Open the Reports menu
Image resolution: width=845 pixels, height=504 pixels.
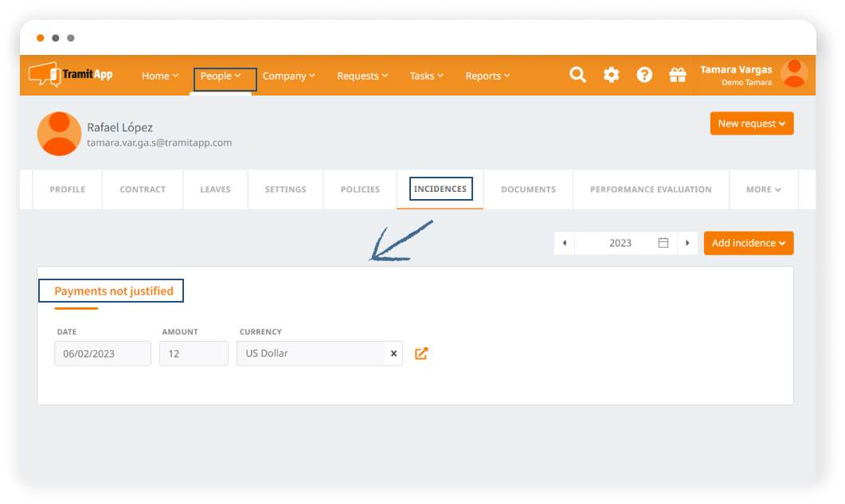coord(488,76)
